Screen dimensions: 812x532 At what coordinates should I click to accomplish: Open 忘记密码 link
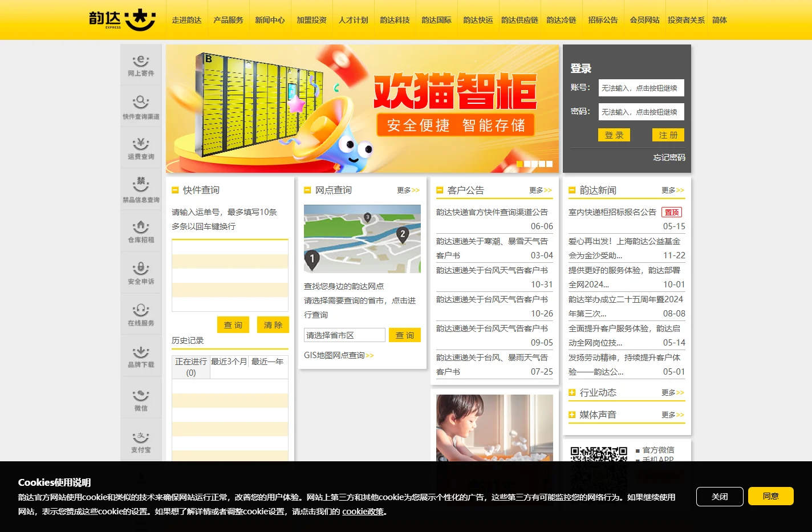(x=669, y=157)
